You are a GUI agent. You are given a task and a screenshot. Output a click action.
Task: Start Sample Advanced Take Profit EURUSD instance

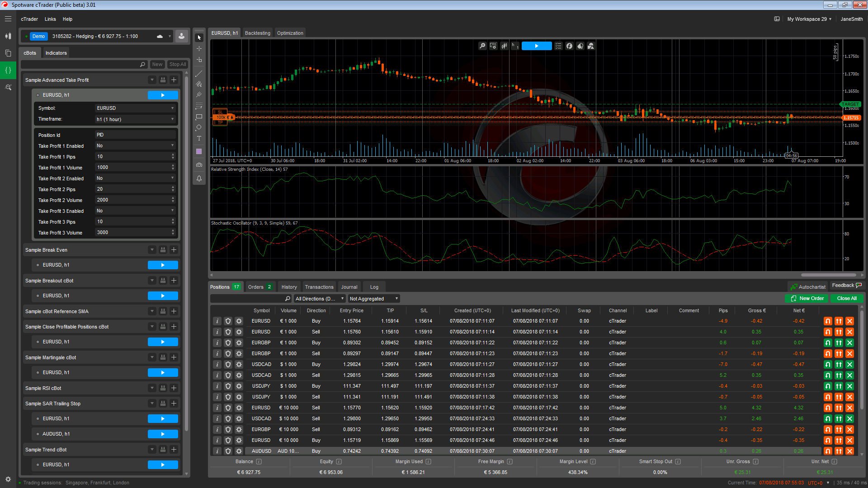coord(163,95)
